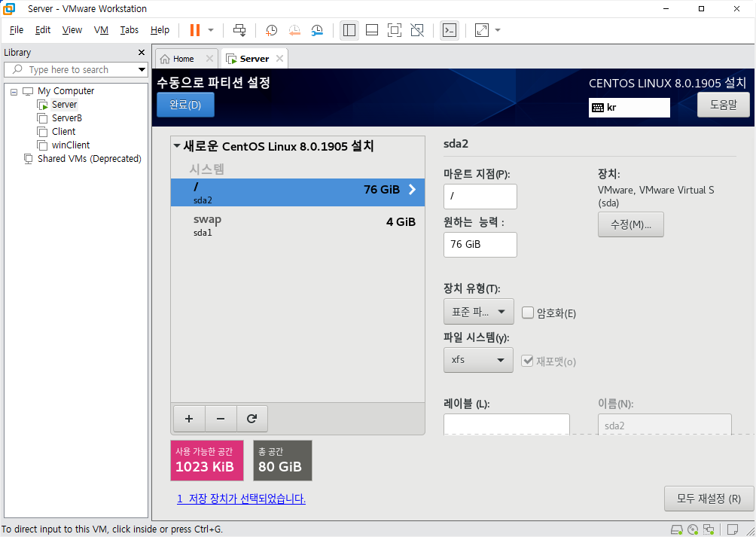
Task: Open the File menu
Action: point(17,30)
